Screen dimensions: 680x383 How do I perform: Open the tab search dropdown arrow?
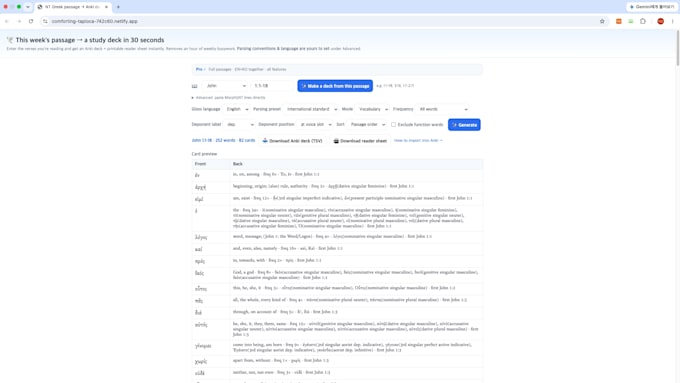pyautogui.click(x=28, y=7)
